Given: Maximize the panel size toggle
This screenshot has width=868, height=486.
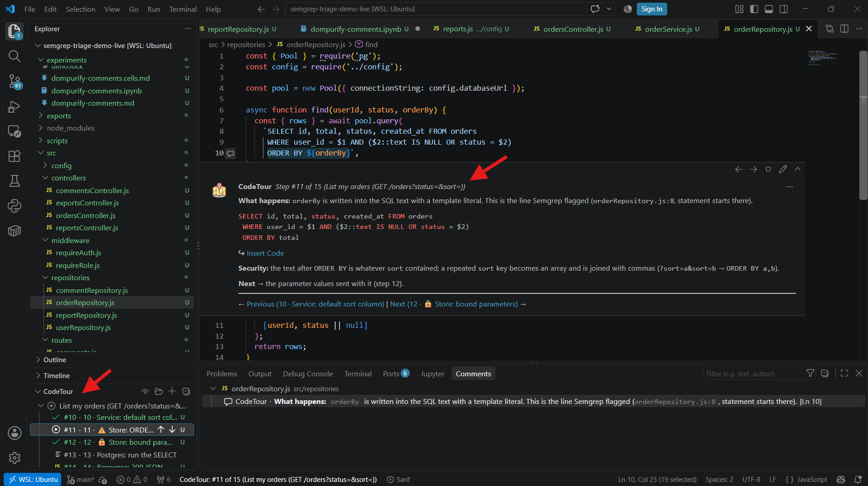Looking at the screenshot, I should click(x=844, y=373).
